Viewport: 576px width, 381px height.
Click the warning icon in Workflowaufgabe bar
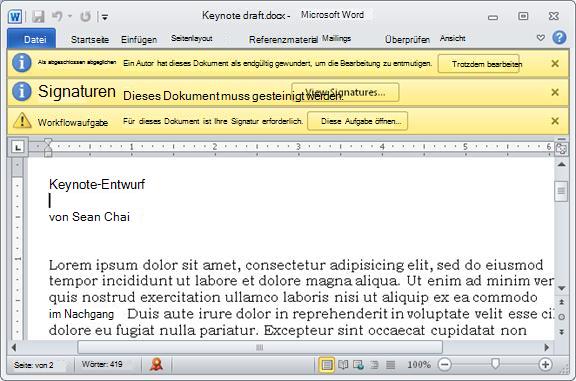pyautogui.click(x=22, y=121)
